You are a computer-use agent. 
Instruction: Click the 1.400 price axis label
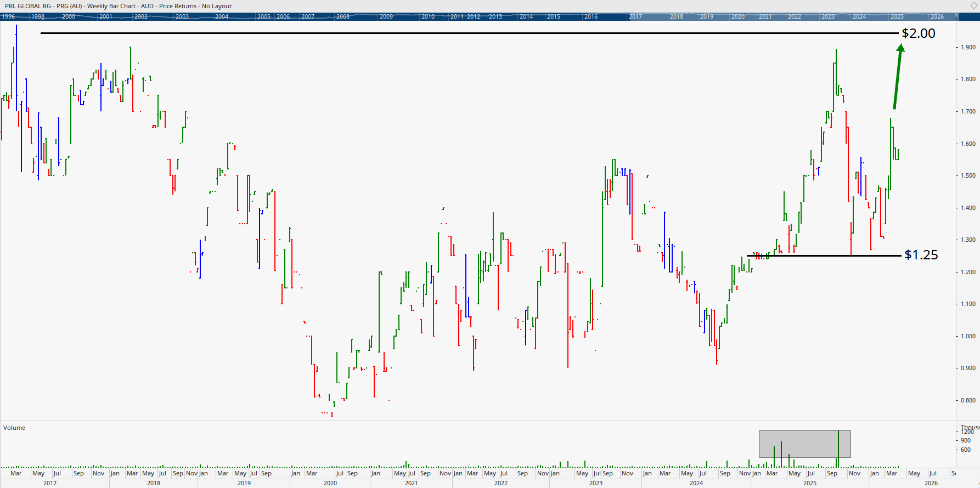(968, 208)
